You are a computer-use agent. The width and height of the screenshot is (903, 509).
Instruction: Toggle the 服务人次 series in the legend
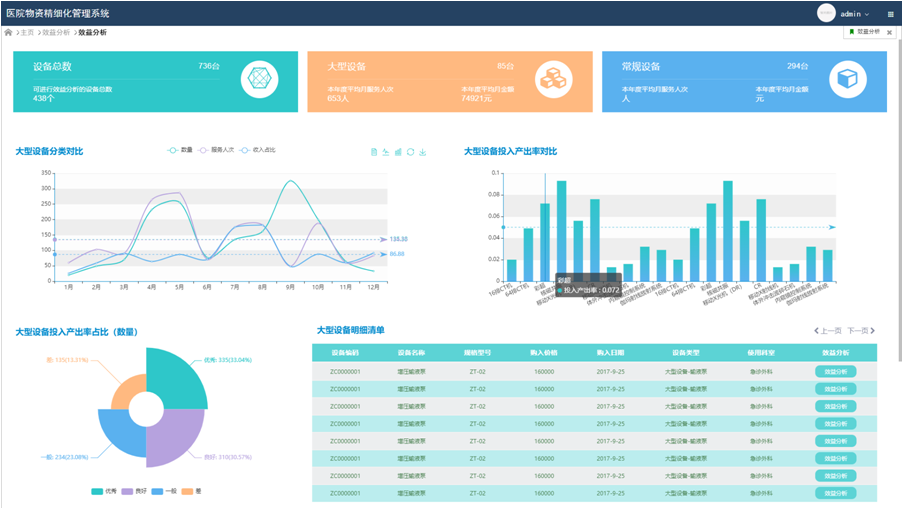216,150
